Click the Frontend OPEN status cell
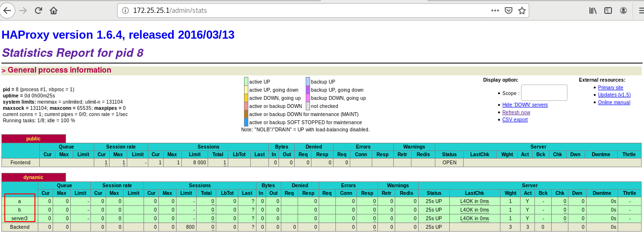This screenshot has height=245, width=644. pyautogui.click(x=449, y=162)
